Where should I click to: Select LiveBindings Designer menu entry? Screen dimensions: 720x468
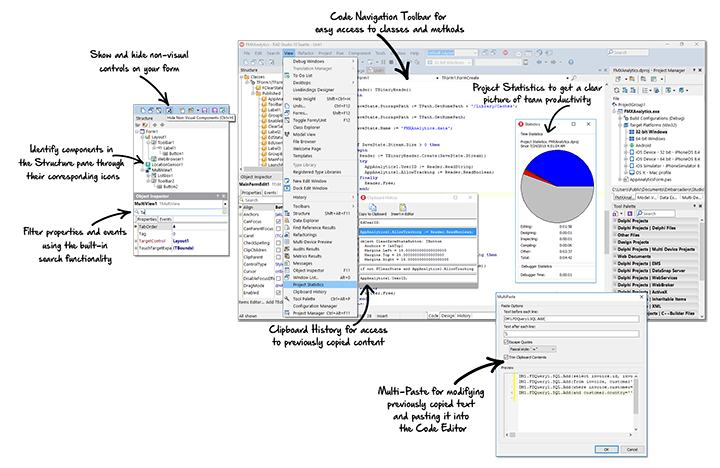(321, 90)
